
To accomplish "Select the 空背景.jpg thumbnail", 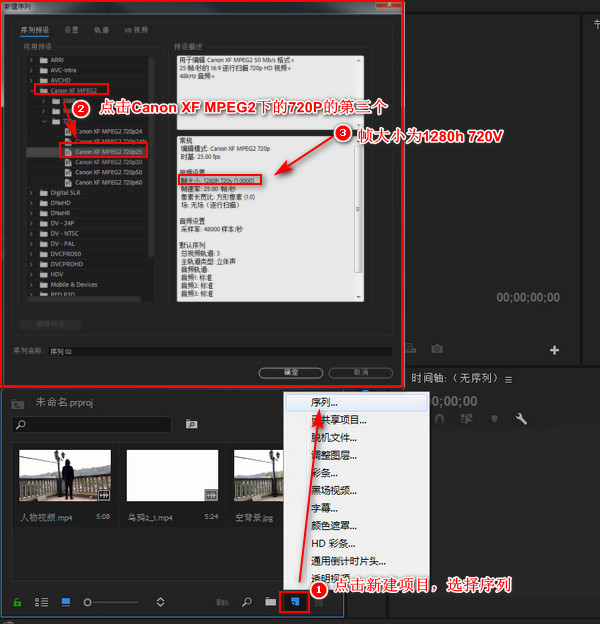I will pos(258,475).
